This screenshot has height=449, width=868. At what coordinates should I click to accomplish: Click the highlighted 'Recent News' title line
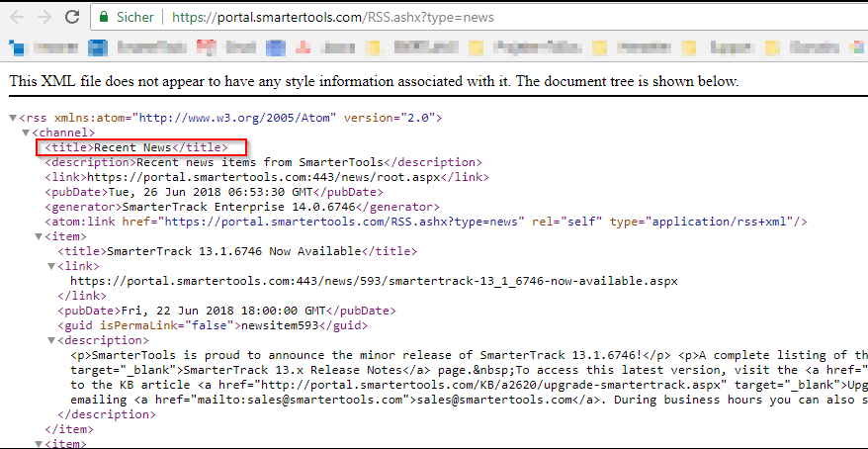pos(136,147)
